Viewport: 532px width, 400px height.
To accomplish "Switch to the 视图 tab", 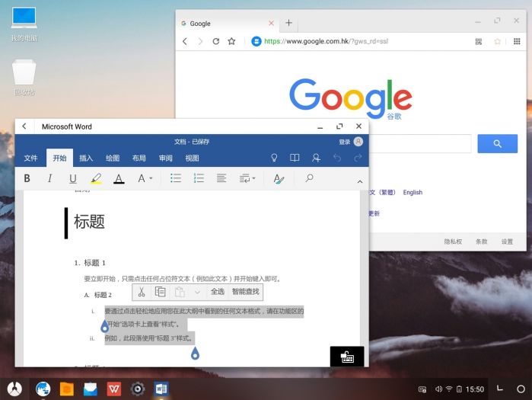I will [192, 158].
